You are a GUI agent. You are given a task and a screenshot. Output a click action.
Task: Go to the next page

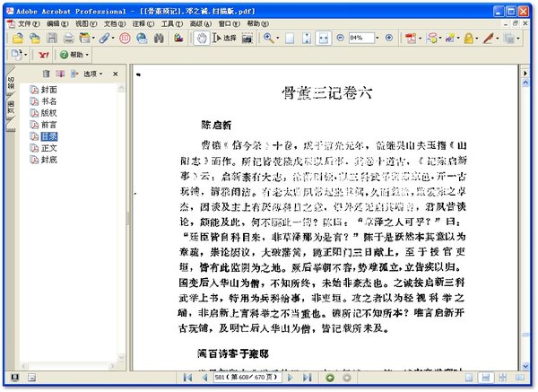[291, 378]
